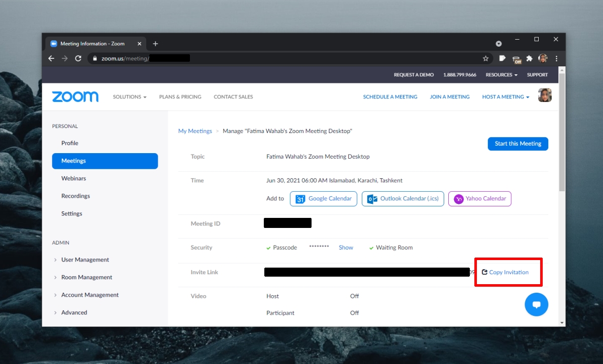Screen dimensions: 603x364
Task: Click the user avatar in Zoom header
Action: (x=545, y=95)
